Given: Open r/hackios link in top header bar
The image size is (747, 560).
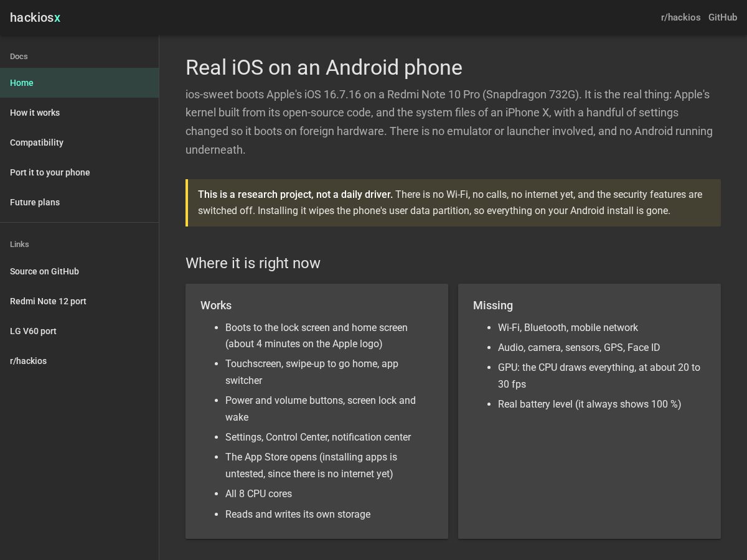Looking at the screenshot, I should (x=680, y=17).
